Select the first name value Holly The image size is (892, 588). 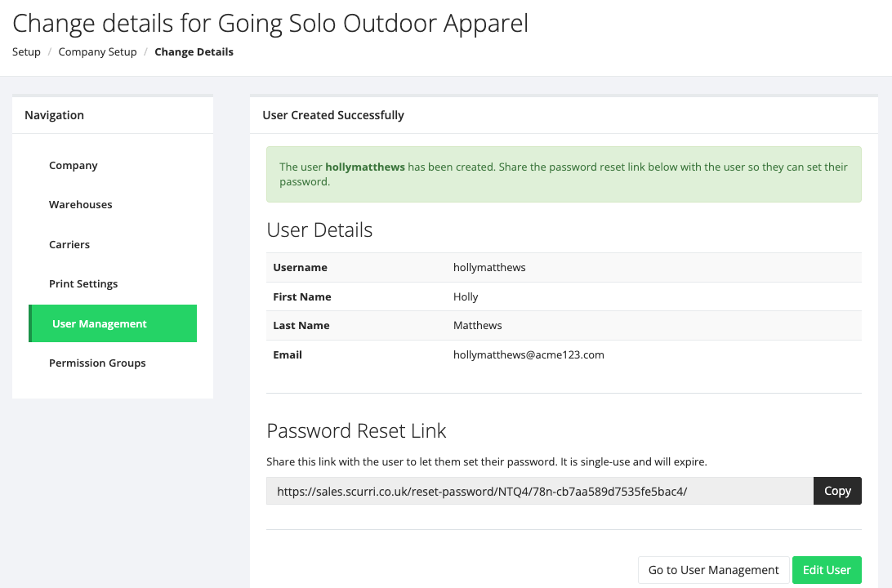click(466, 296)
